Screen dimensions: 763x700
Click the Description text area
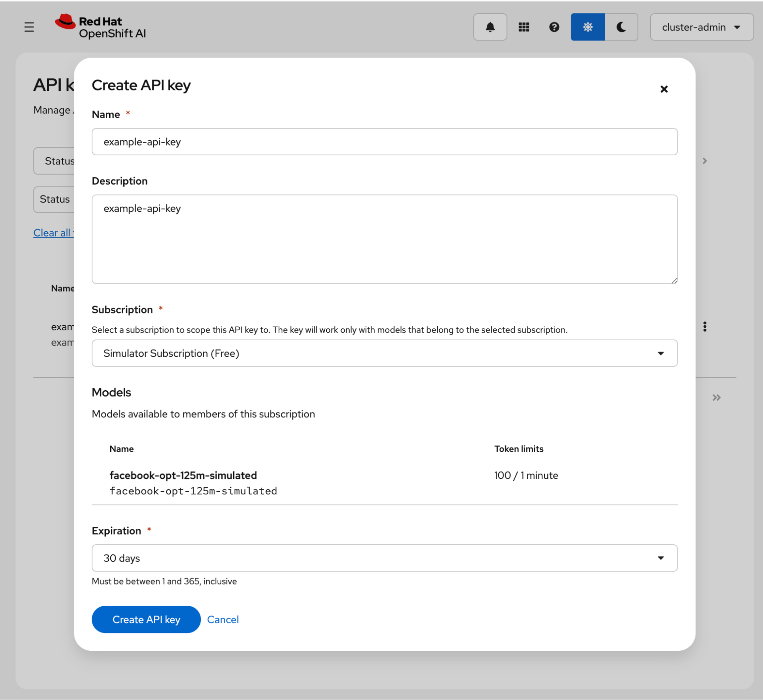384,240
